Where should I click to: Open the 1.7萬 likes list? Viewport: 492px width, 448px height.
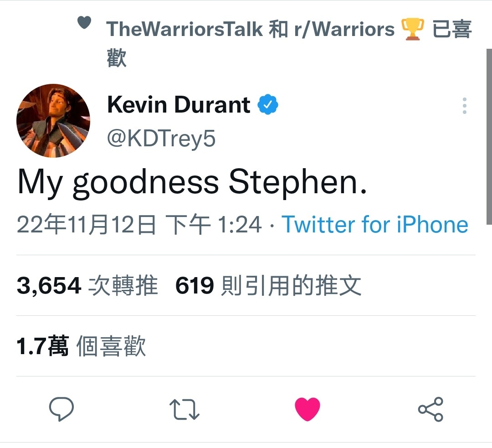pyautogui.click(x=81, y=346)
